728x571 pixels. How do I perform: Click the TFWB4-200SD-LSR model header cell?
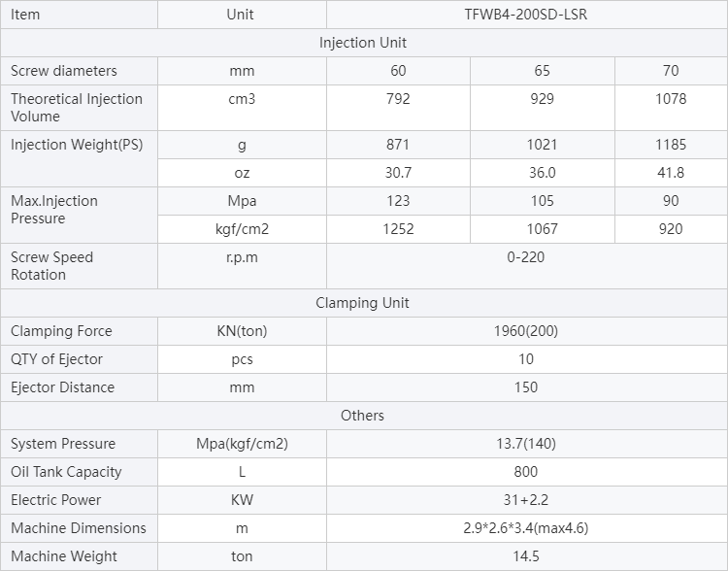pyautogui.click(x=526, y=15)
